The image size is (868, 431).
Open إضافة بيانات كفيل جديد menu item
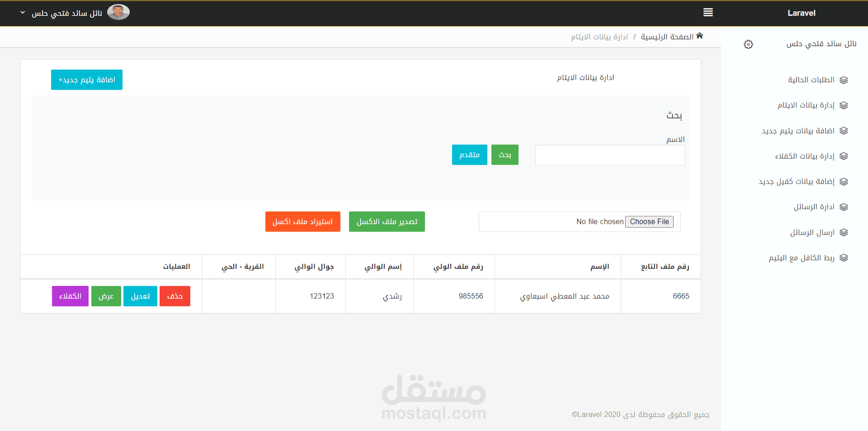point(797,181)
